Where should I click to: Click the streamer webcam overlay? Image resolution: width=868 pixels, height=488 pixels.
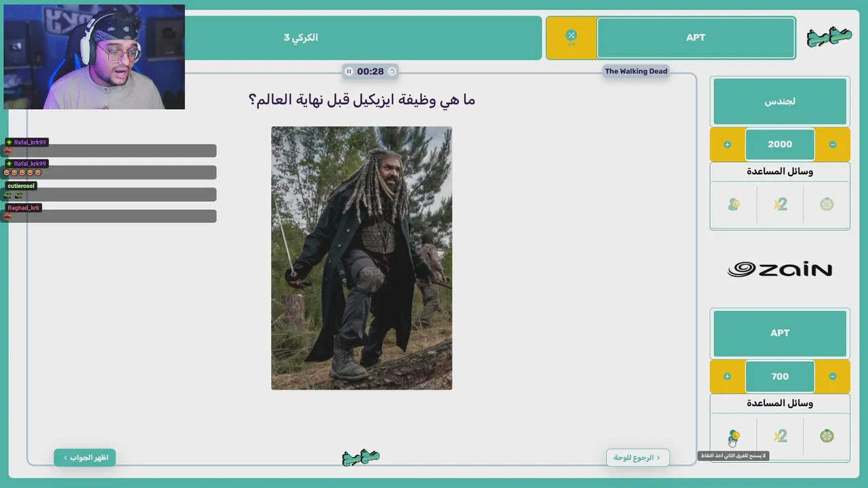tap(94, 57)
